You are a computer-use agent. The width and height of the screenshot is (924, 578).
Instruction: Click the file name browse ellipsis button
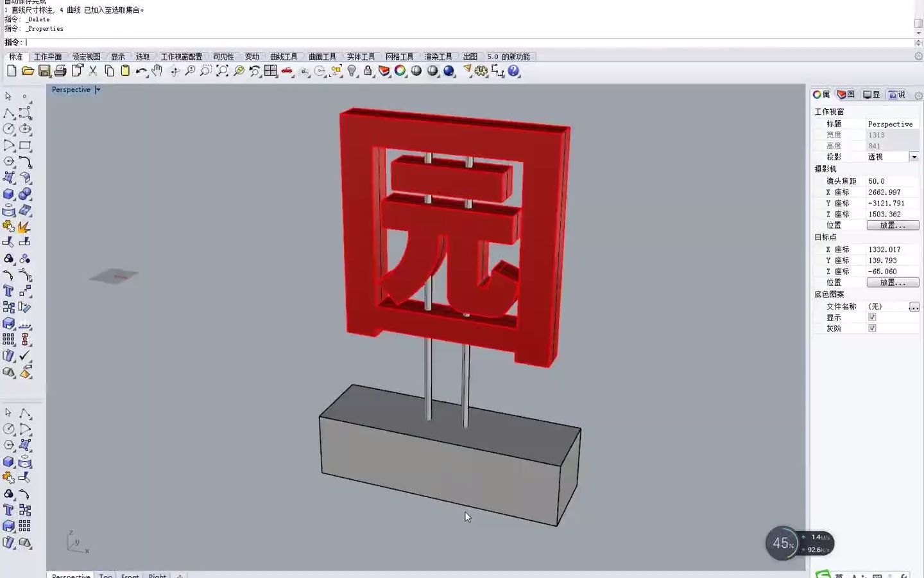[914, 307]
